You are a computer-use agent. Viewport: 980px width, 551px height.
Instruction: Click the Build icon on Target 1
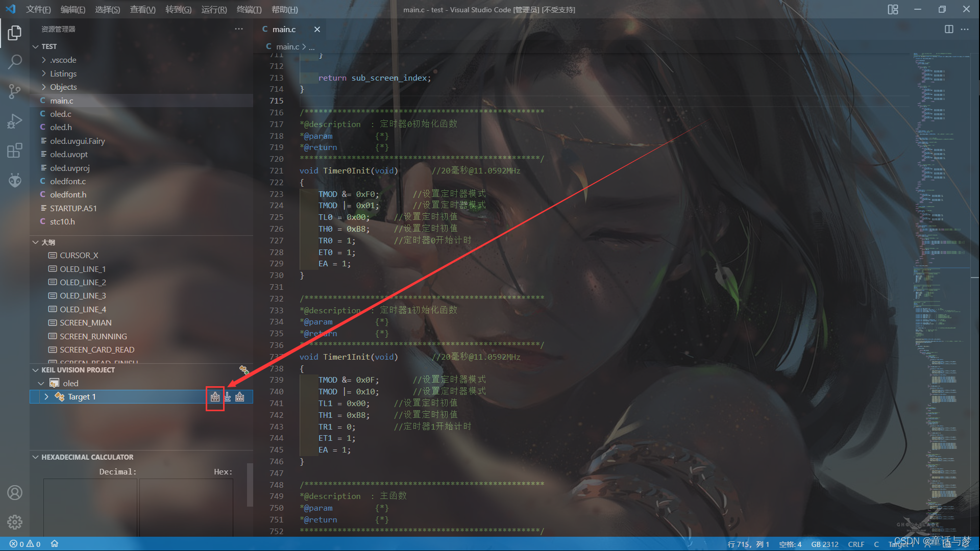(215, 397)
